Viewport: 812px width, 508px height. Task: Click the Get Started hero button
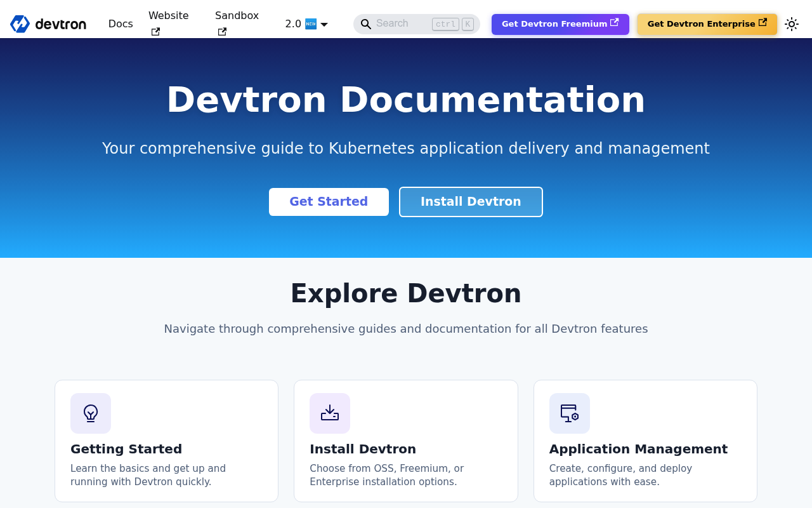pyautogui.click(x=329, y=202)
